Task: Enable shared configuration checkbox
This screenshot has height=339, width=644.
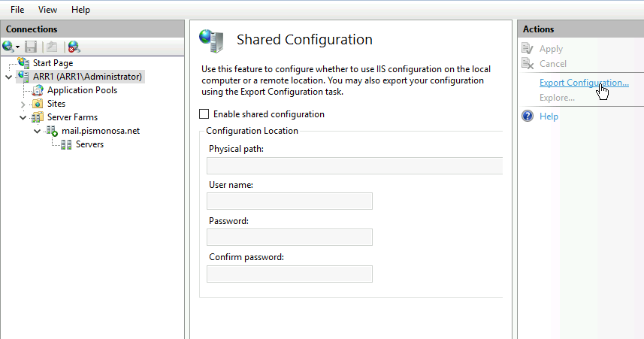Action: click(x=204, y=114)
